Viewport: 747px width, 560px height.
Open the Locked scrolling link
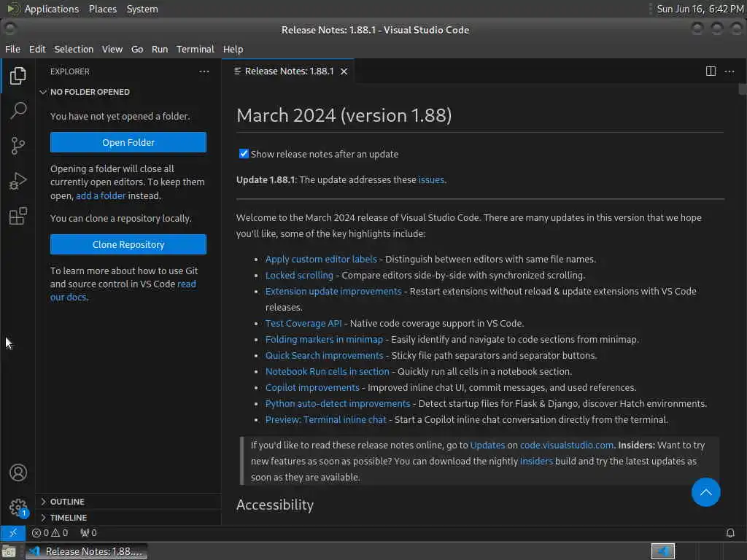click(x=299, y=275)
